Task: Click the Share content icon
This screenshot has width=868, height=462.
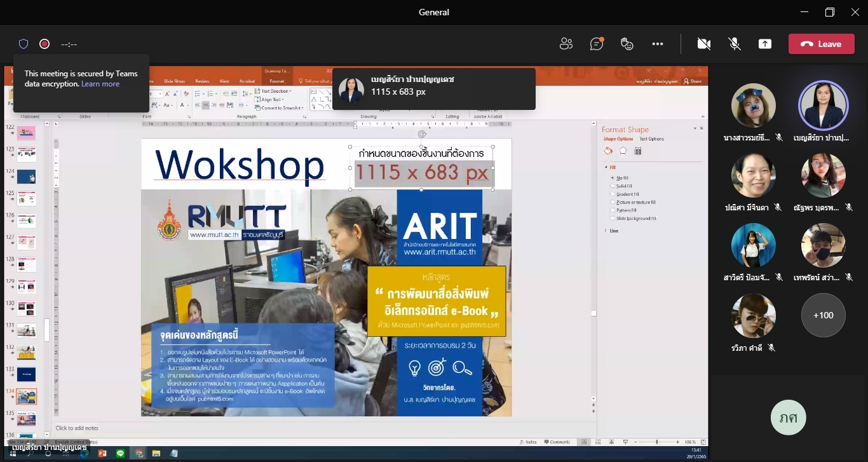Action: pyautogui.click(x=765, y=44)
